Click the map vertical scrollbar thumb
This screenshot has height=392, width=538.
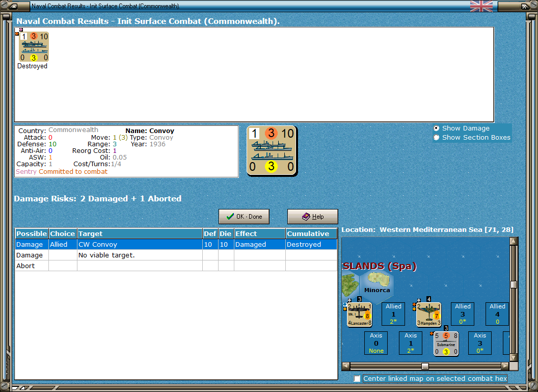pyautogui.click(x=514, y=284)
